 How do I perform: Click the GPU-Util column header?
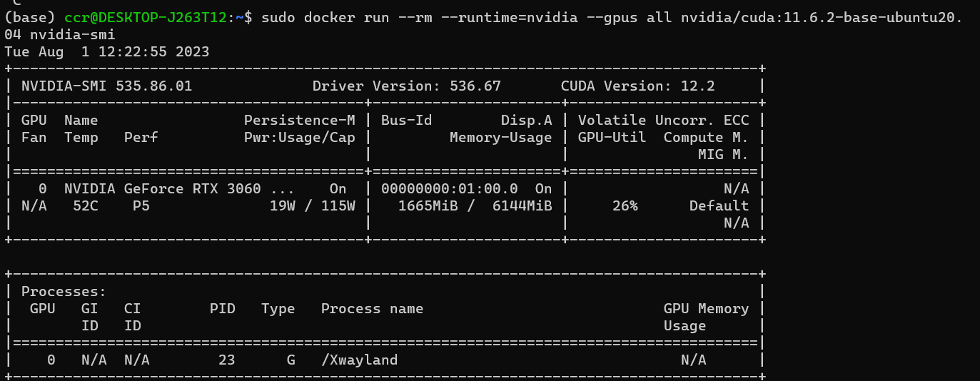[x=612, y=138]
